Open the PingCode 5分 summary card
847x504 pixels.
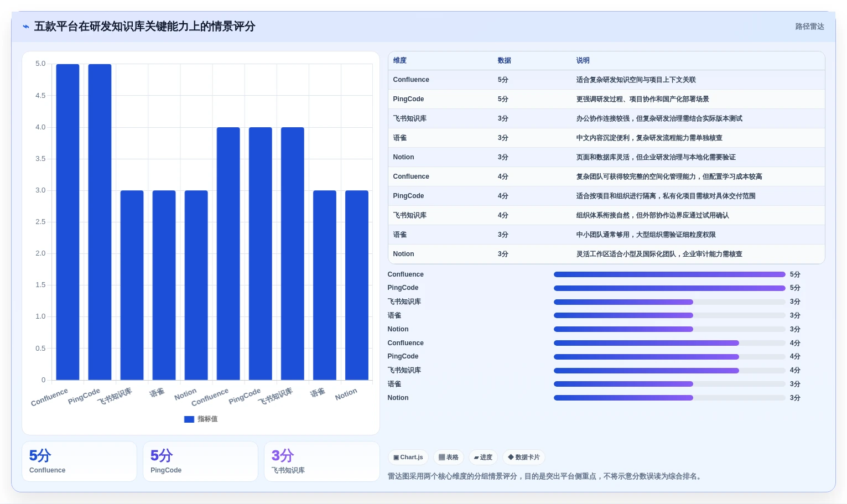pos(200,461)
